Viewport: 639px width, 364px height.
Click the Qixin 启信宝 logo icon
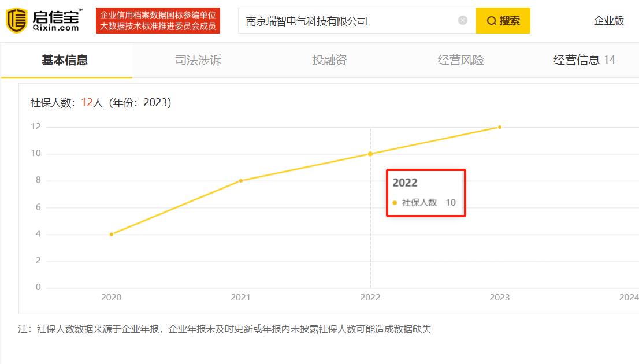[x=17, y=20]
